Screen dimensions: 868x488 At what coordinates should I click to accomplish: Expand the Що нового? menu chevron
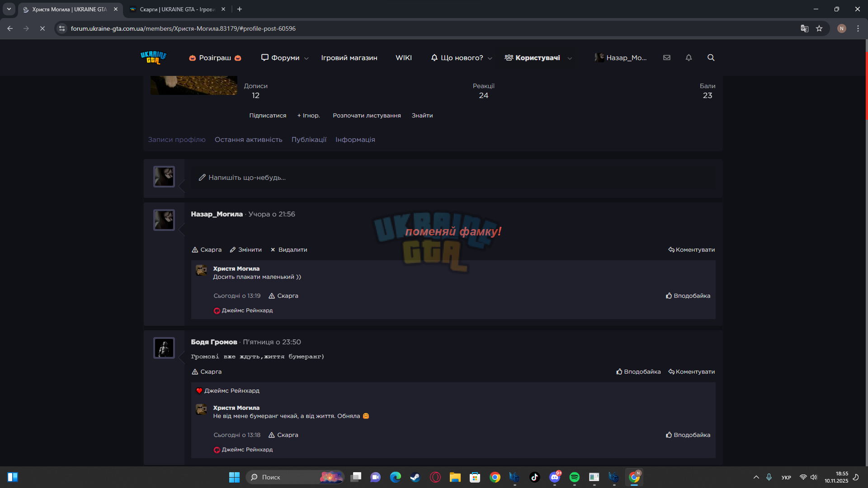pyautogui.click(x=490, y=58)
